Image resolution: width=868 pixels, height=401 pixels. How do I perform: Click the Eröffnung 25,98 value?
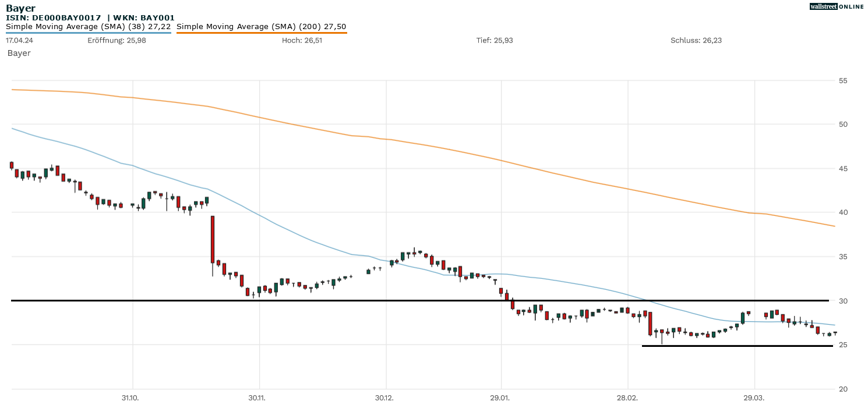117,40
